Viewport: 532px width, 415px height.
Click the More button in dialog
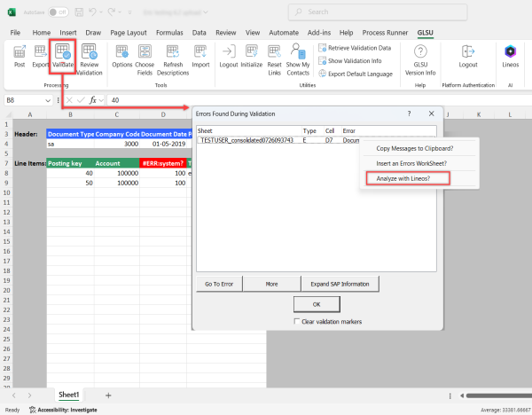pos(272,284)
